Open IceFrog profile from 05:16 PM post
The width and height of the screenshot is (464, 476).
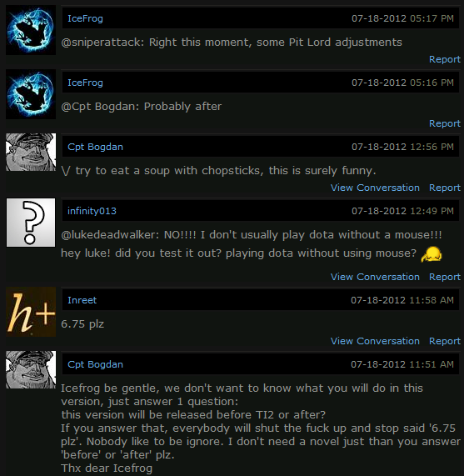[85, 83]
